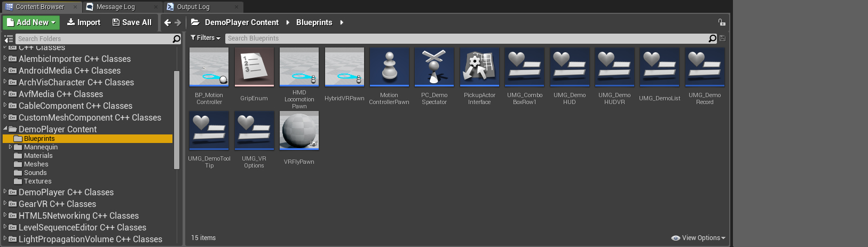The height and width of the screenshot is (247, 868).
Task: Expand AndroidMedia C++ Classes tree node
Action: 5,70
